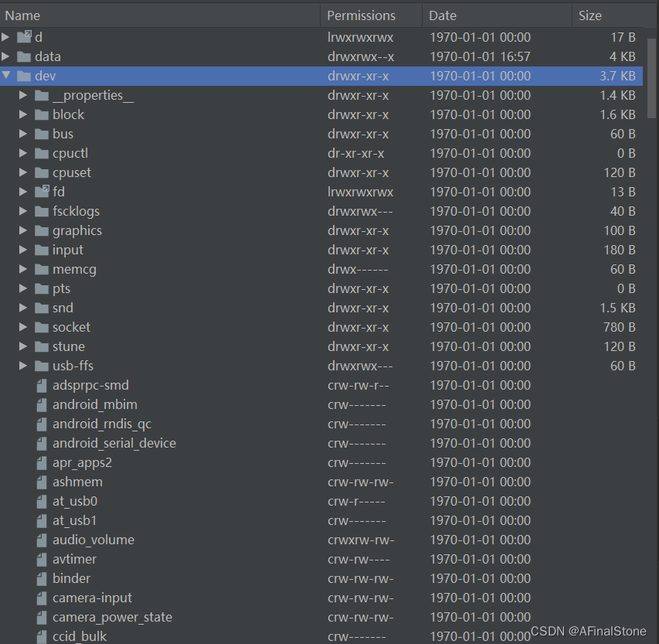The width and height of the screenshot is (659, 644).
Task: Select the pts folder name
Action: 61,289
